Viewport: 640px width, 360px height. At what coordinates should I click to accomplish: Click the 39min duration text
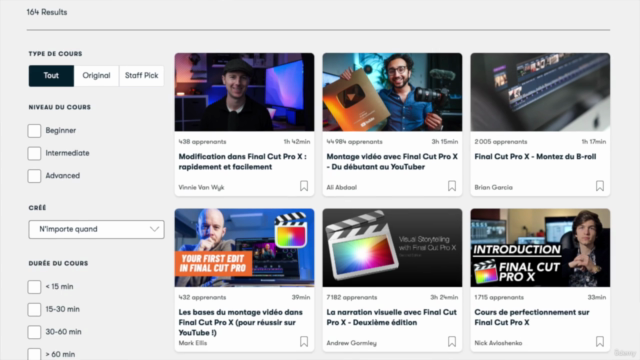(301, 297)
